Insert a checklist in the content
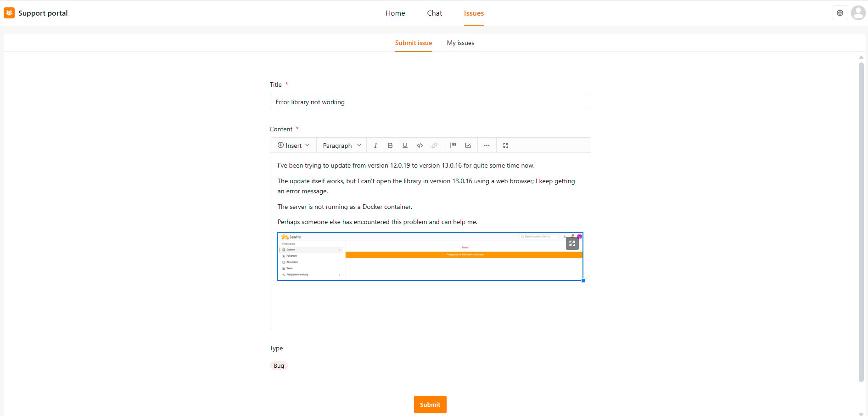 point(468,146)
